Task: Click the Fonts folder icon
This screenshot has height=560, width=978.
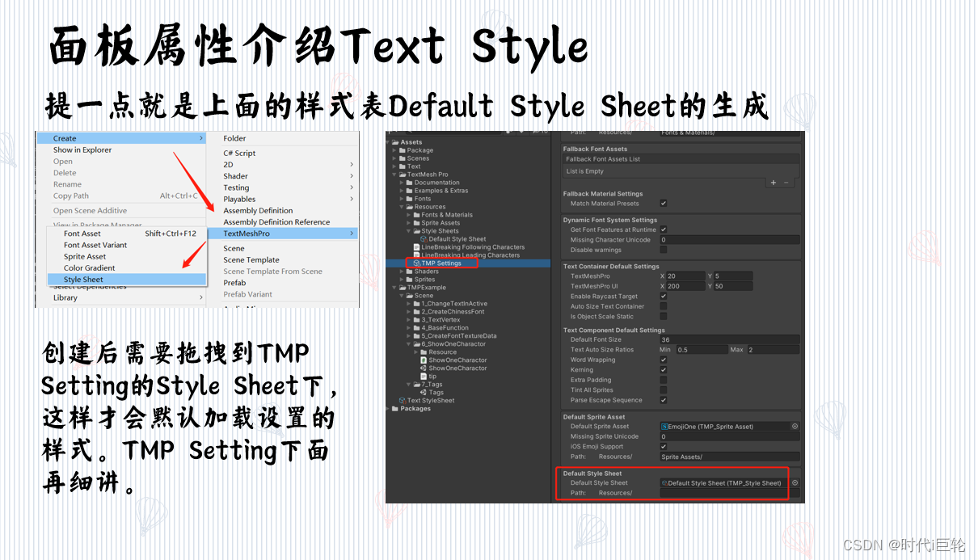Action: coord(410,199)
